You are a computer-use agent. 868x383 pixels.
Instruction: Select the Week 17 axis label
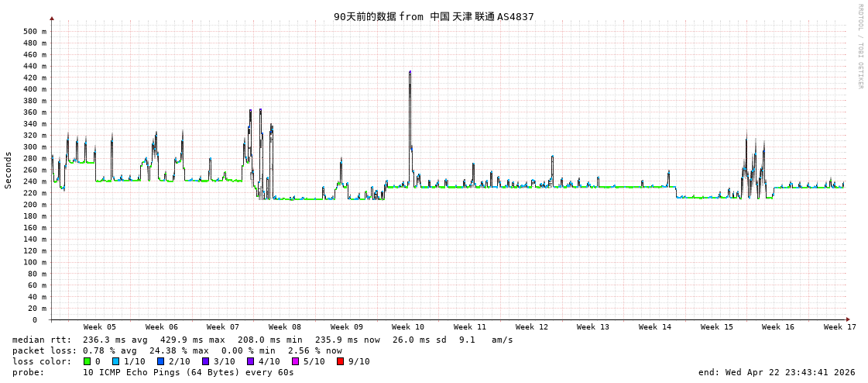pos(839,327)
